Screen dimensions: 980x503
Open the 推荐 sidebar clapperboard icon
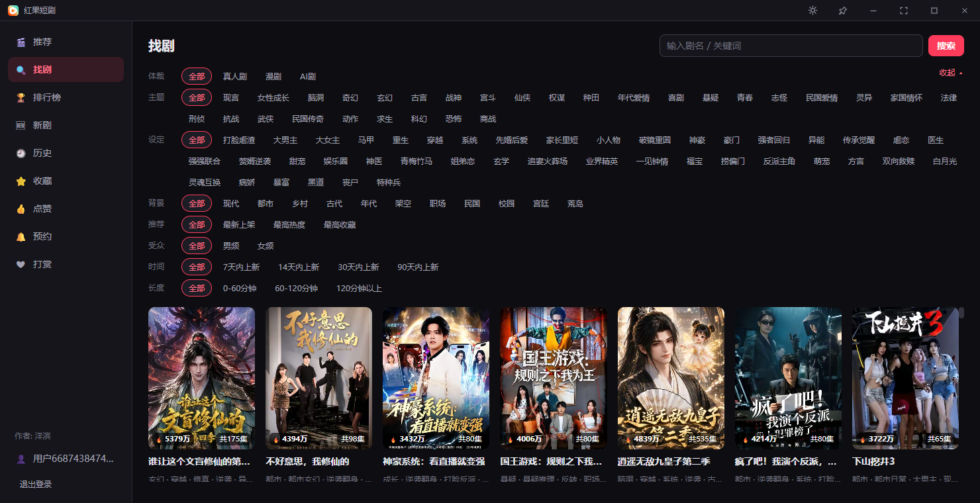[x=21, y=42]
